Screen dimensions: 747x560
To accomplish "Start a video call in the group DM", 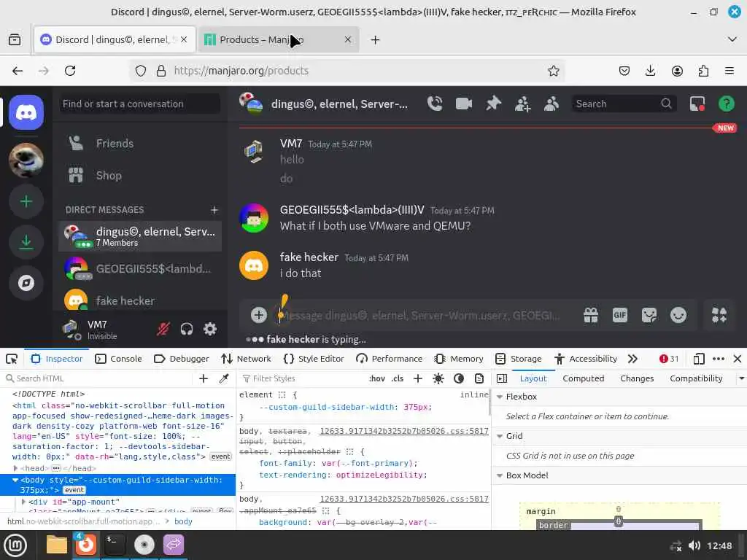I will 463,104.
